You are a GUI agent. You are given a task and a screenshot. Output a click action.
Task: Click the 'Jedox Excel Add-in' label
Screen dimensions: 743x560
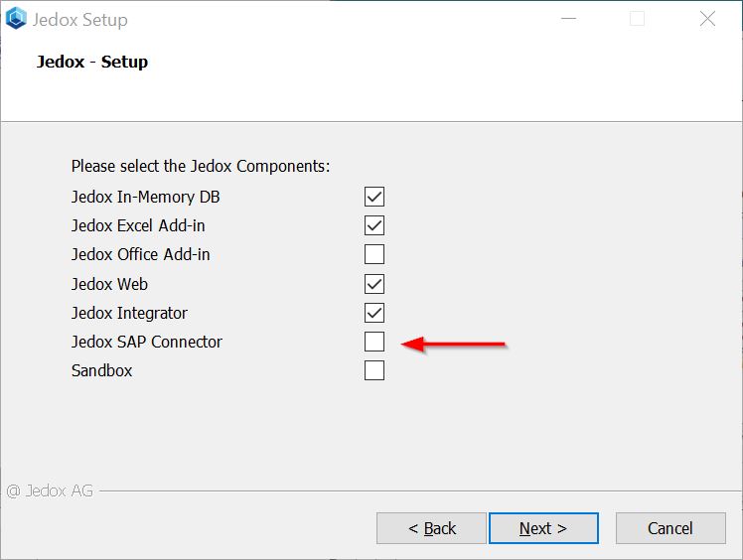(x=138, y=226)
